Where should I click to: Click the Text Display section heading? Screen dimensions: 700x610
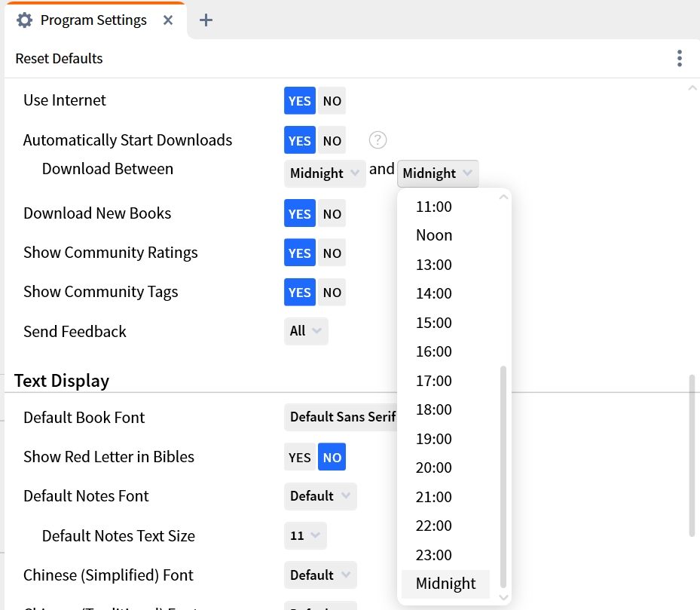coord(62,381)
